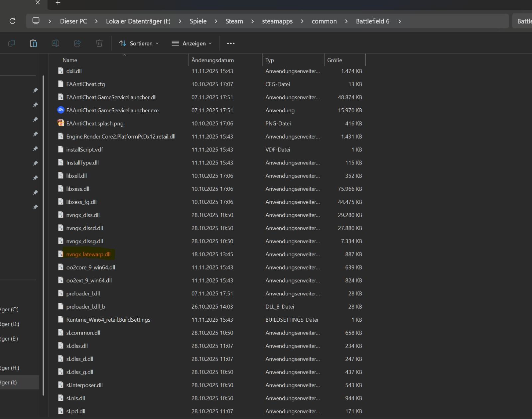The width and height of the screenshot is (532, 419).
Task: Click the file icon next to libxell.dll
Action: (x=61, y=175)
